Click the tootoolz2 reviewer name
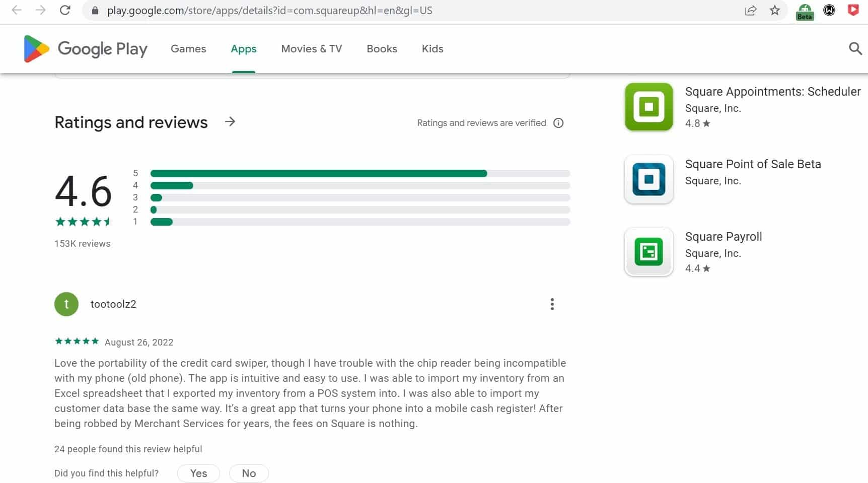This screenshot has height=483, width=868. click(113, 304)
